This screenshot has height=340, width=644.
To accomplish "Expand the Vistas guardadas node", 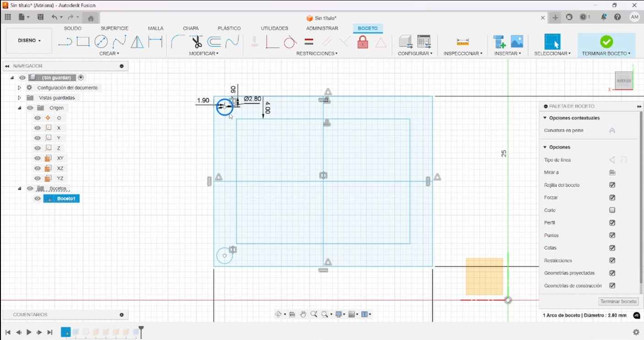I will coord(19,98).
